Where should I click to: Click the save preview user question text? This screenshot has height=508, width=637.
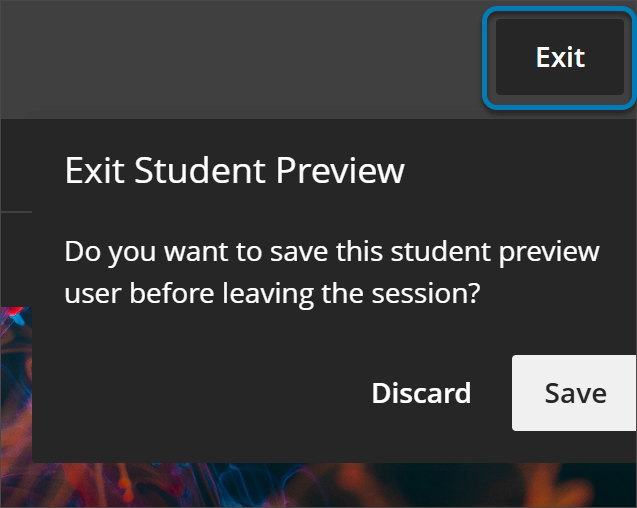click(x=331, y=272)
